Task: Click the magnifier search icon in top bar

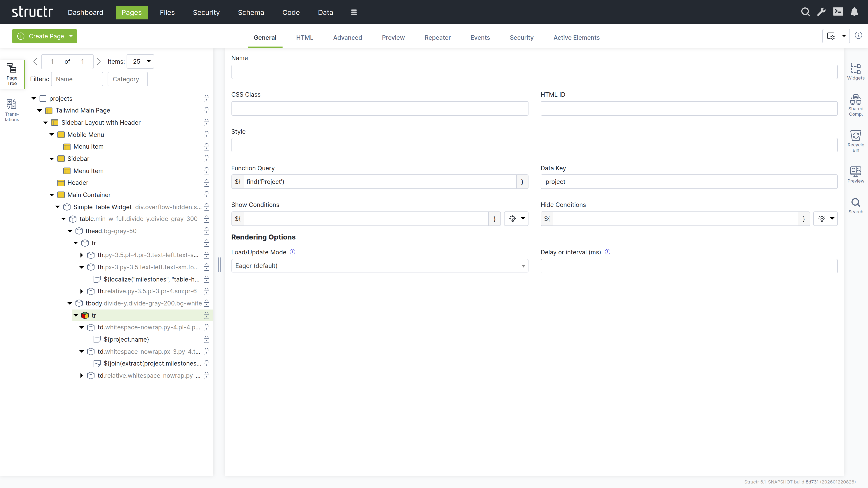Action: pyautogui.click(x=805, y=12)
